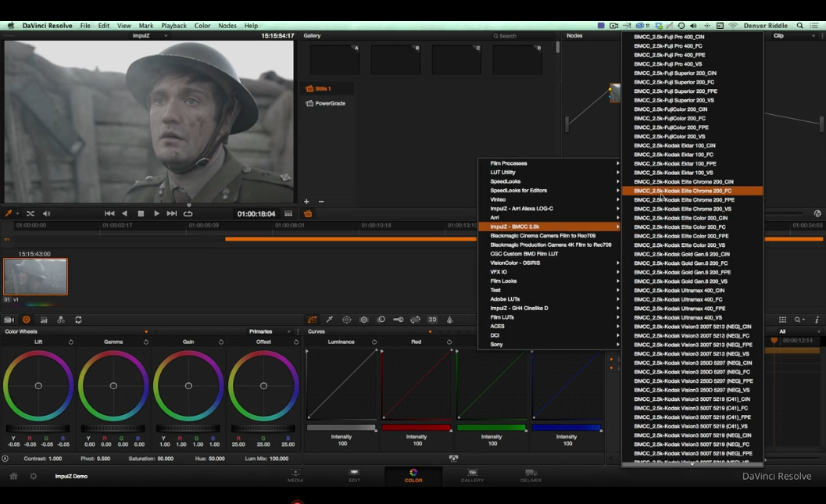Reset the Gain color wheel

220,341
